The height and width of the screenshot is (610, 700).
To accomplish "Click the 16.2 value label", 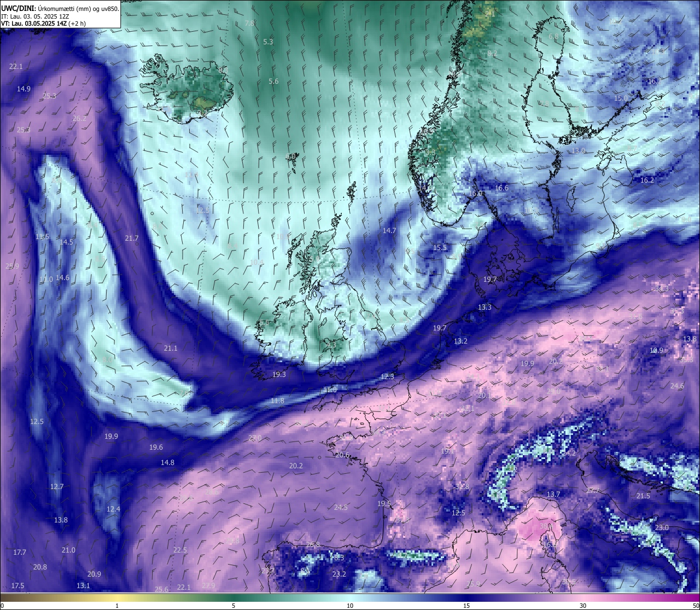I will (x=647, y=180).
